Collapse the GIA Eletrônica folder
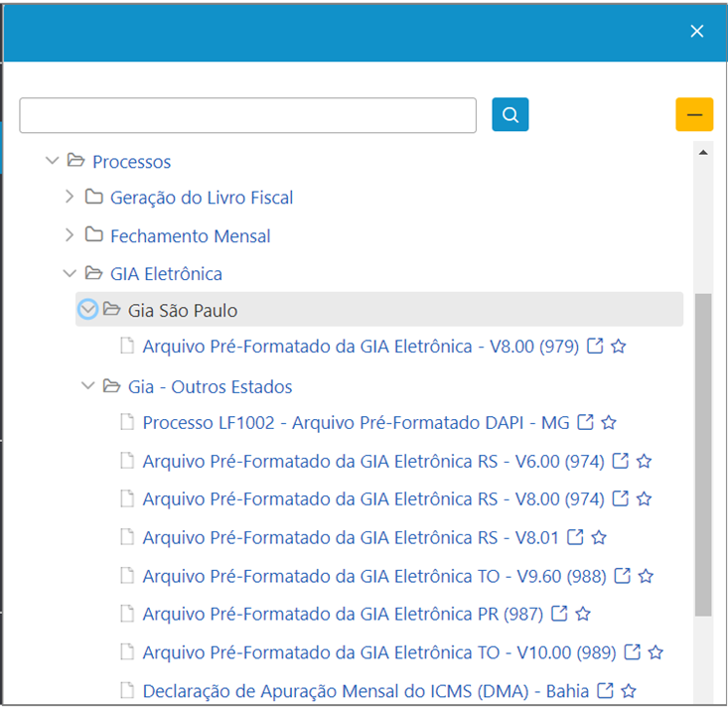The image size is (728, 708). [70, 273]
